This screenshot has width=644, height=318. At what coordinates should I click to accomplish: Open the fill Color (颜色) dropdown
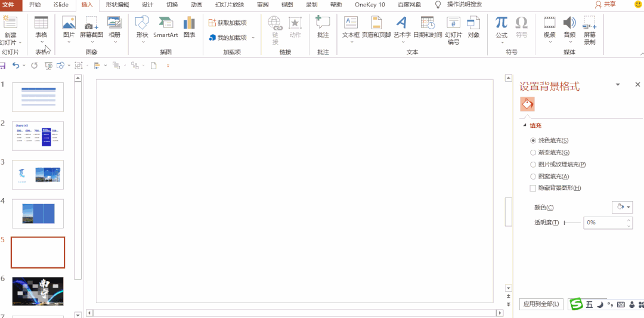pos(622,208)
